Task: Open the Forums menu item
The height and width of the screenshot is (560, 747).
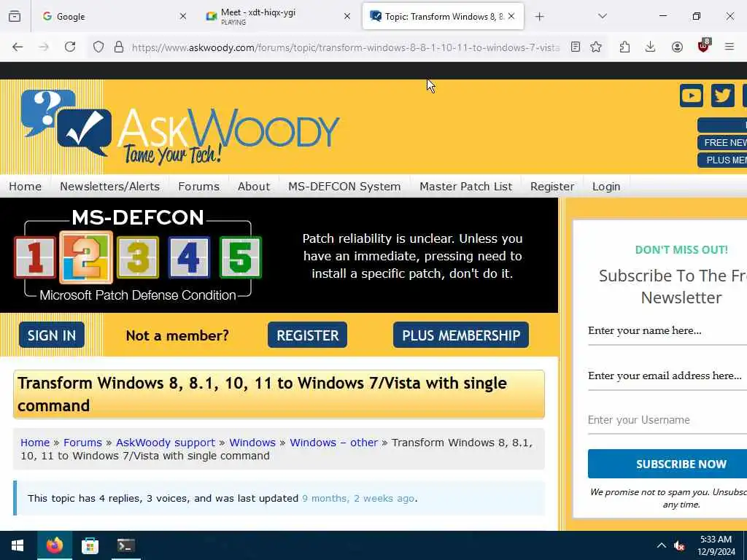Action: coord(198,186)
